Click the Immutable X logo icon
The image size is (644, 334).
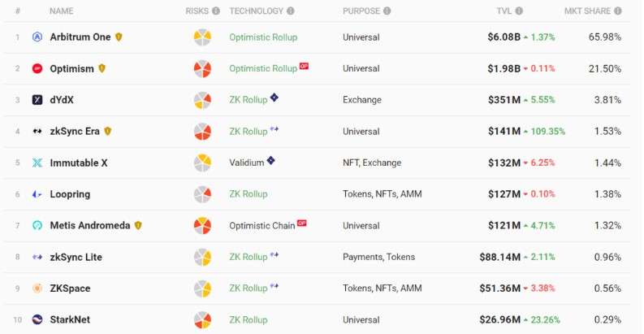37,163
